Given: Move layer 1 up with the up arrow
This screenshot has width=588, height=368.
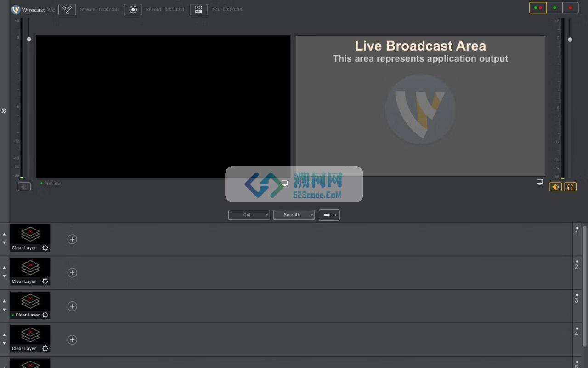Looking at the screenshot, I should pyautogui.click(x=4, y=234).
